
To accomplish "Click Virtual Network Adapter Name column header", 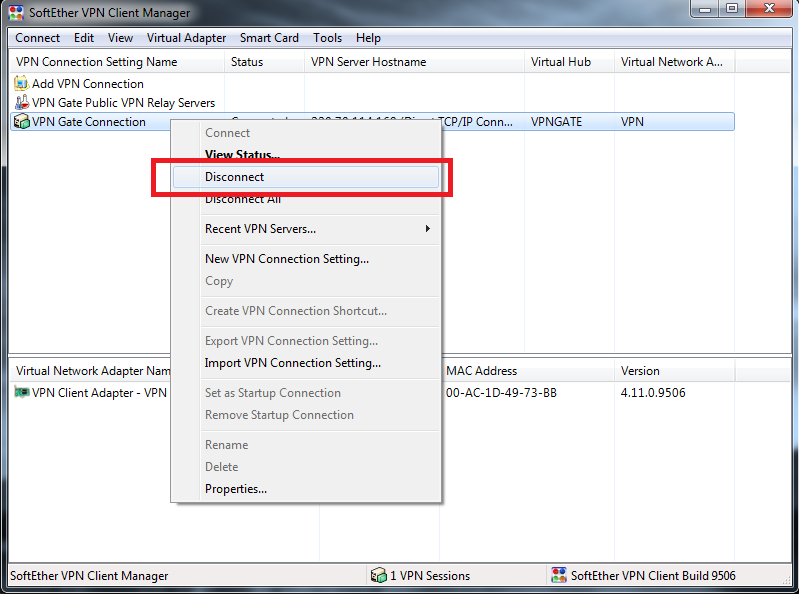I will pyautogui.click(x=93, y=371).
